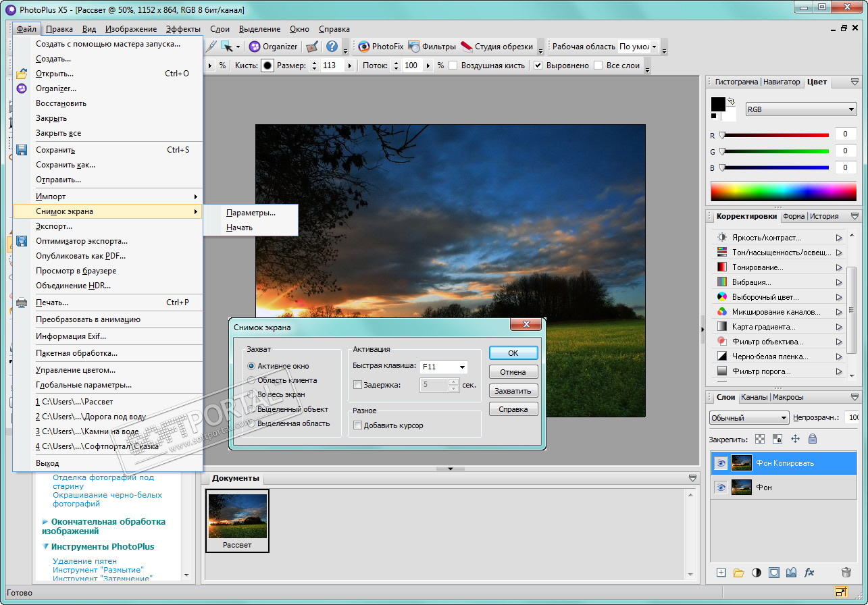
Task: Click the fx layer effects icon
Action: pyautogui.click(x=809, y=572)
